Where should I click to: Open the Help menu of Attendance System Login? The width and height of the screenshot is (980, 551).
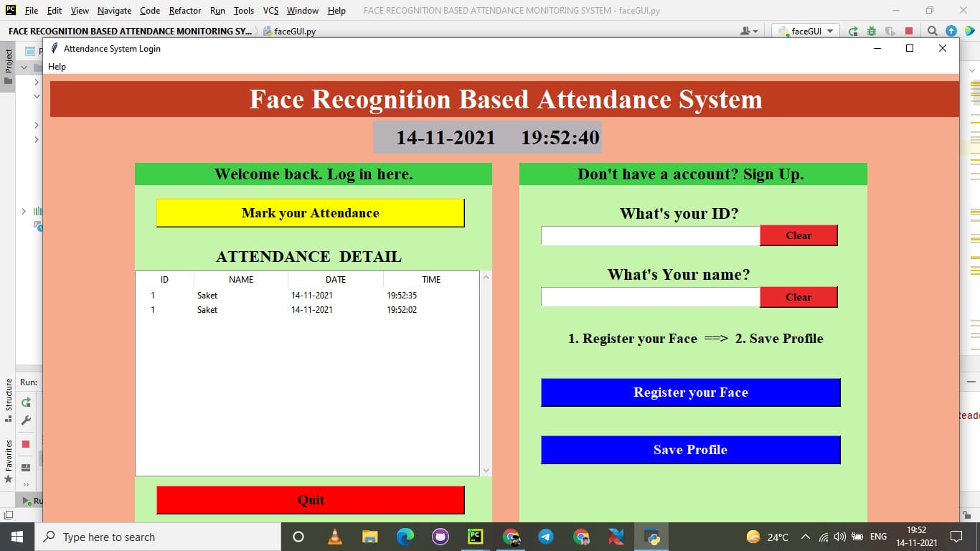tap(57, 66)
